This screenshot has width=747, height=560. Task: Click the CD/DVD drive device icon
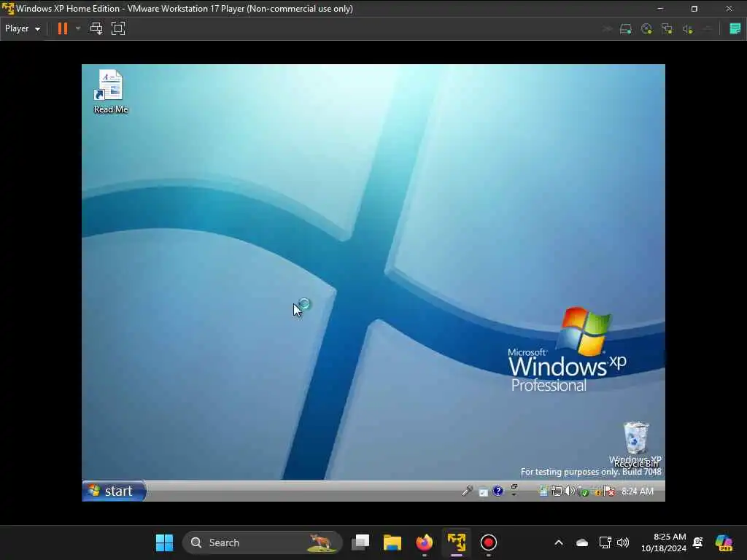pos(646,29)
